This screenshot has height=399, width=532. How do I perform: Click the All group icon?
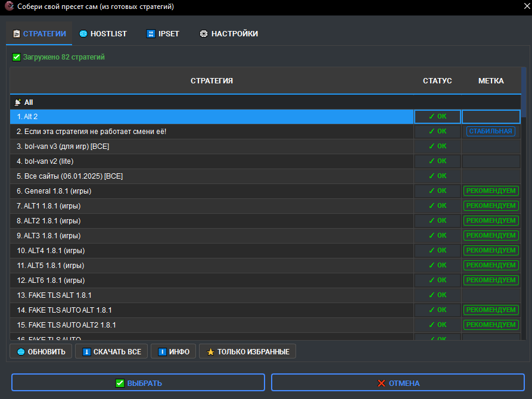[18, 102]
